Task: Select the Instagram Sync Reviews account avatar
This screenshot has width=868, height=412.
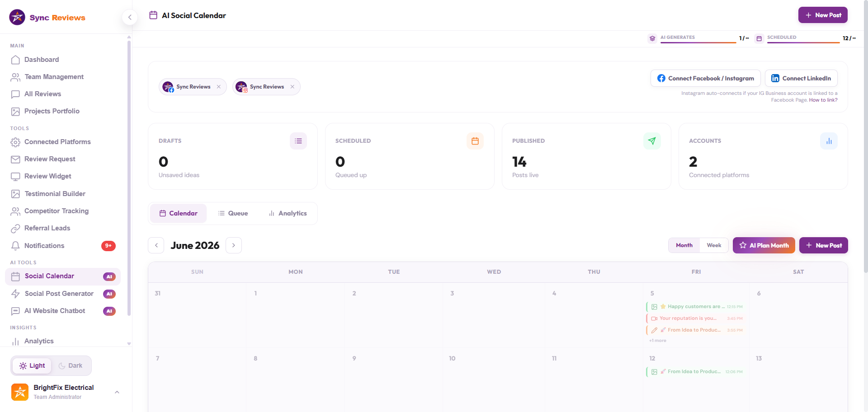Action: (242, 87)
